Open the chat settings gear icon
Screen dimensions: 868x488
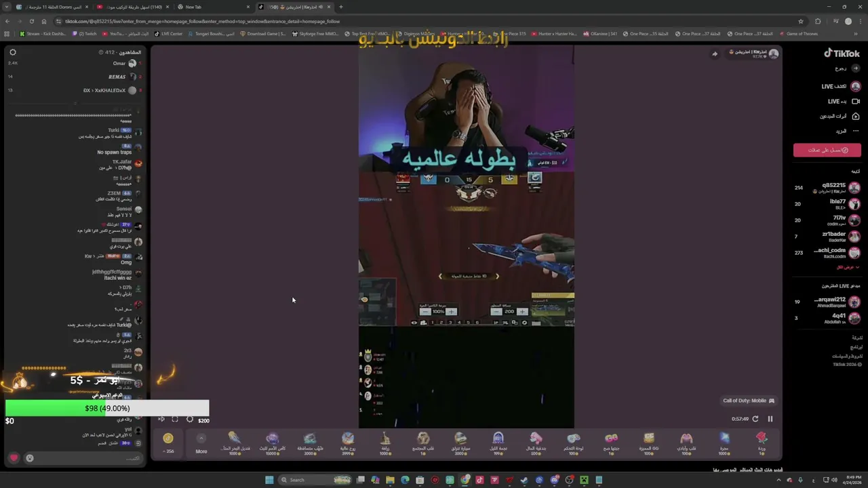(12, 52)
